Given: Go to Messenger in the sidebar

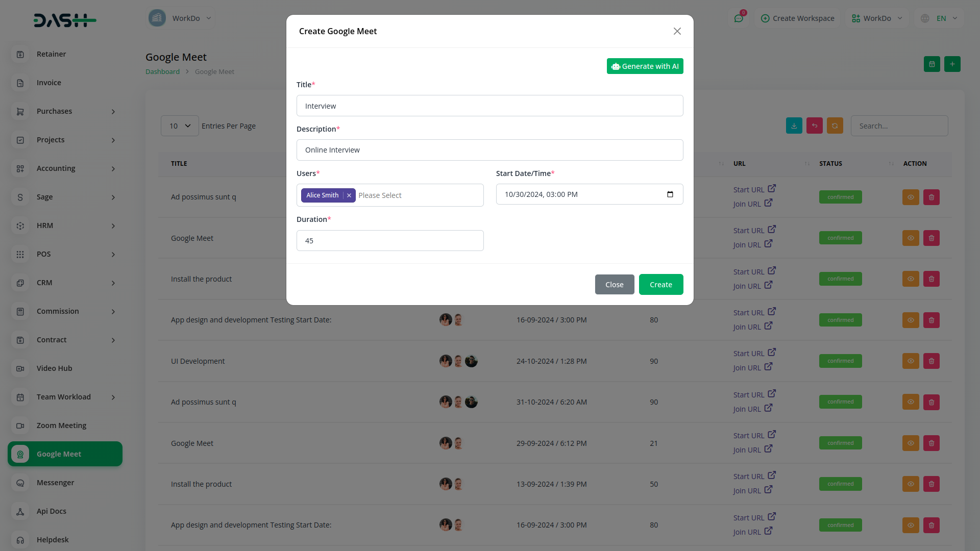Looking at the screenshot, I should click(55, 483).
